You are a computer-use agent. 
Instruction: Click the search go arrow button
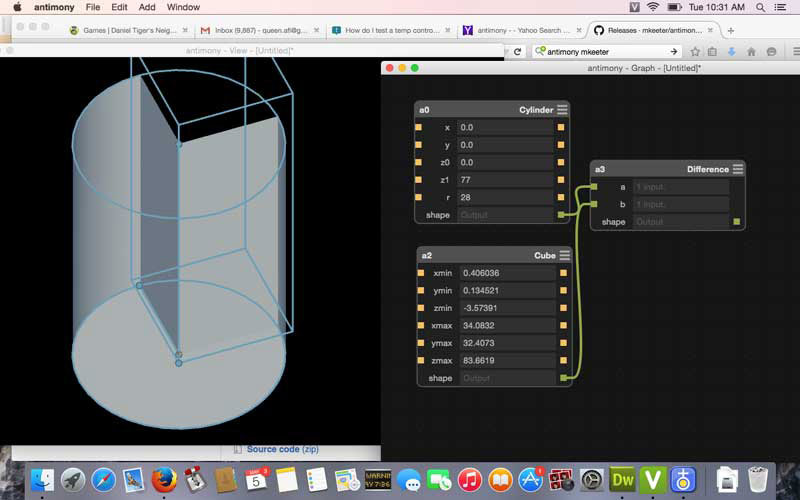pos(674,52)
